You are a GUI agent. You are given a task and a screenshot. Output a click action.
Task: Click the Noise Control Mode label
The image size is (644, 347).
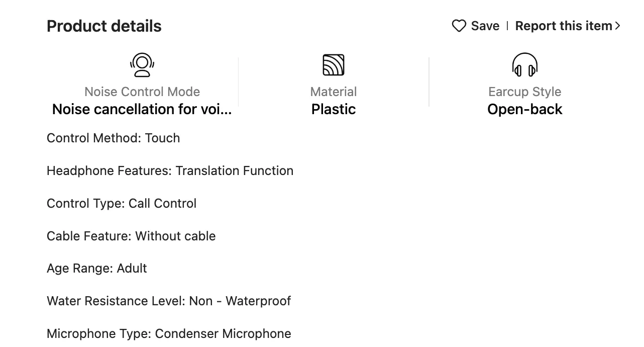pos(142,92)
